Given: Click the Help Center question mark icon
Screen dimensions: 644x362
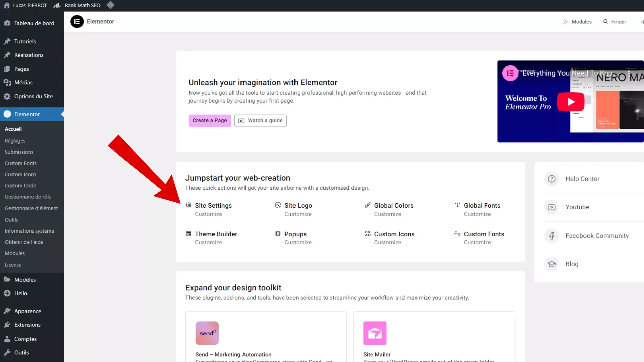Looking at the screenshot, I should coord(552,179).
